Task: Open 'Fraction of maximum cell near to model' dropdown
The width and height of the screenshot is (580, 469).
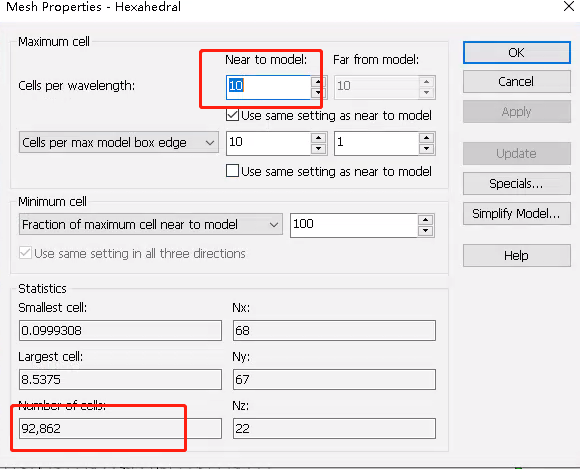Action: point(151,225)
